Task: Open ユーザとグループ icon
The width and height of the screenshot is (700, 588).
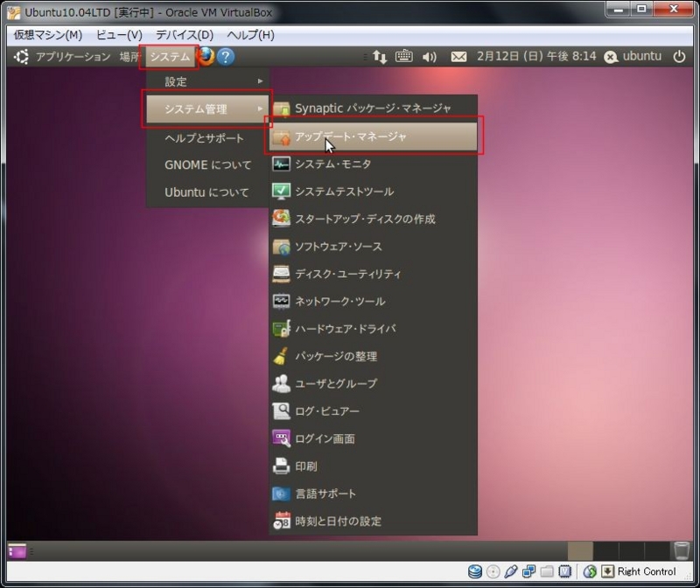Action: [281, 384]
